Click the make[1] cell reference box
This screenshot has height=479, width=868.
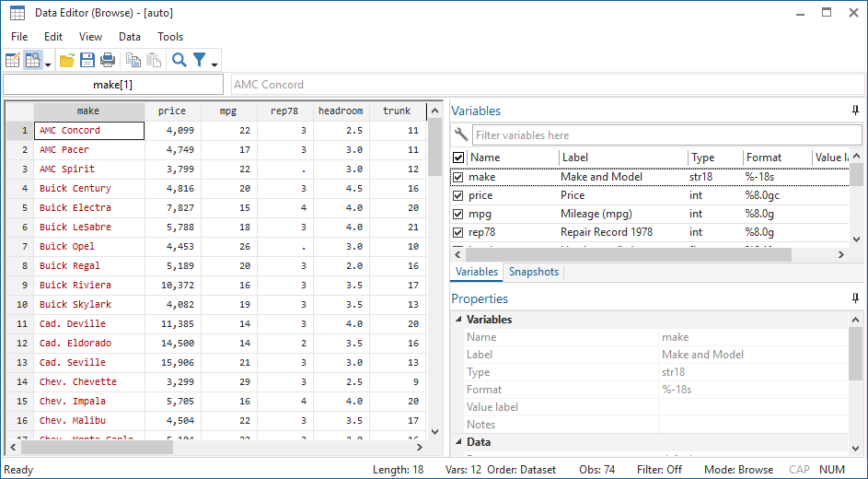click(x=113, y=85)
